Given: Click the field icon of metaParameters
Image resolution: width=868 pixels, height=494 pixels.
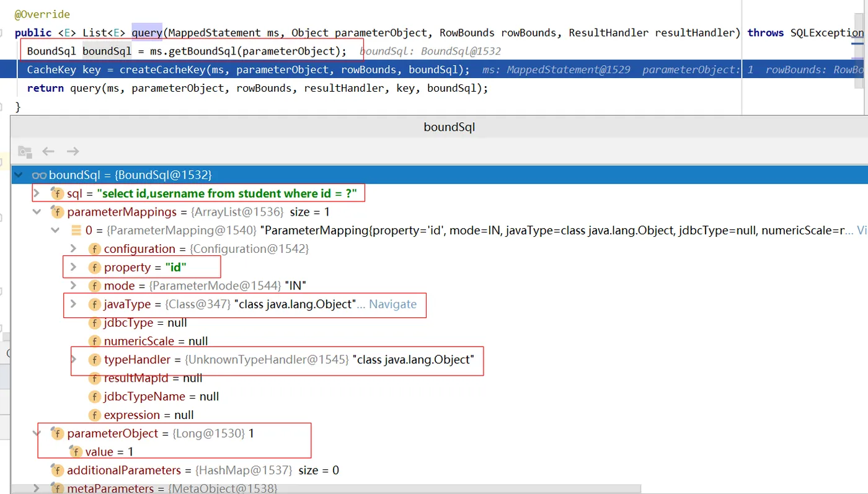Looking at the screenshot, I should point(57,488).
